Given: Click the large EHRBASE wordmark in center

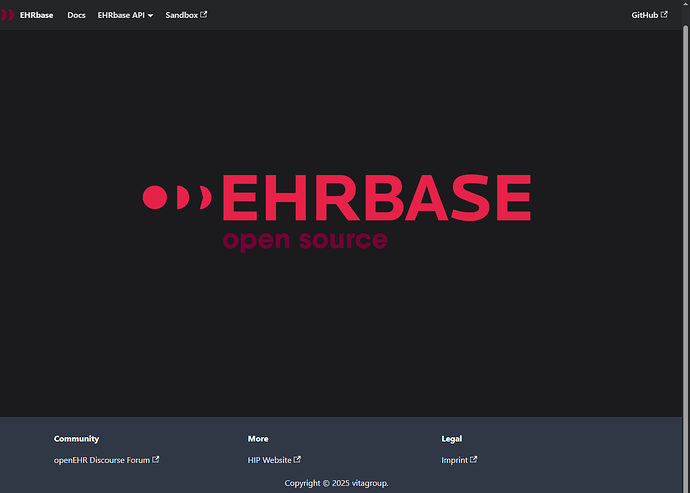Looking at the screenshot, I should [375, 197].
